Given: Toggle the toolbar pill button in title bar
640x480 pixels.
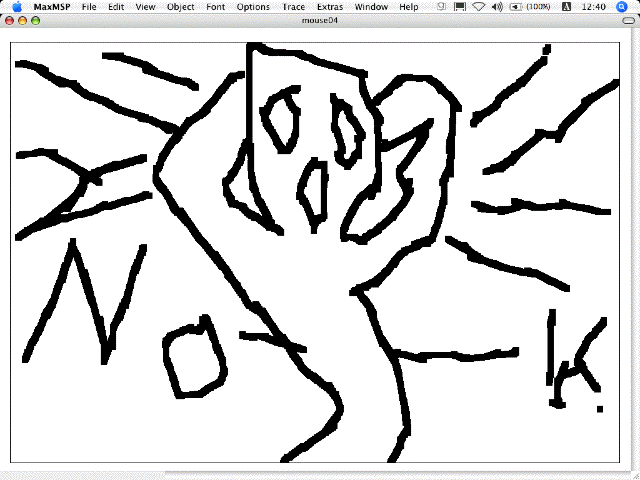Looking at the screenshot, I should [x=629, y=20].
